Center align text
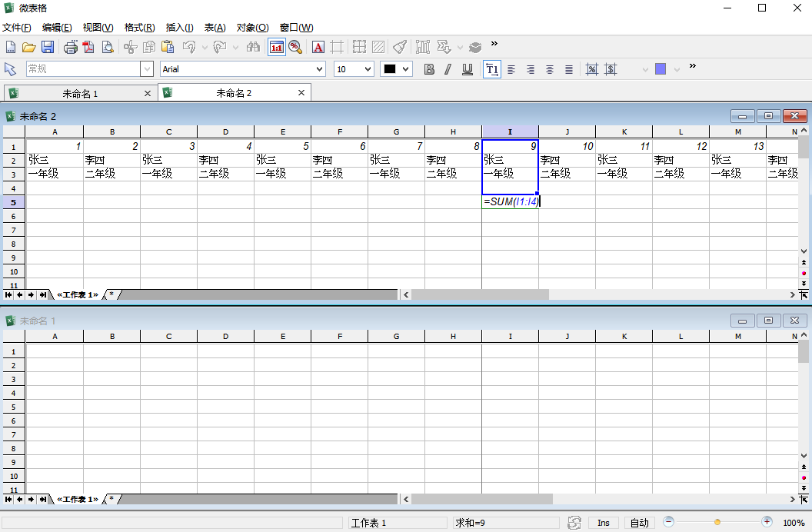Viewport: 812px width, 532px height. tap(550, 69)
